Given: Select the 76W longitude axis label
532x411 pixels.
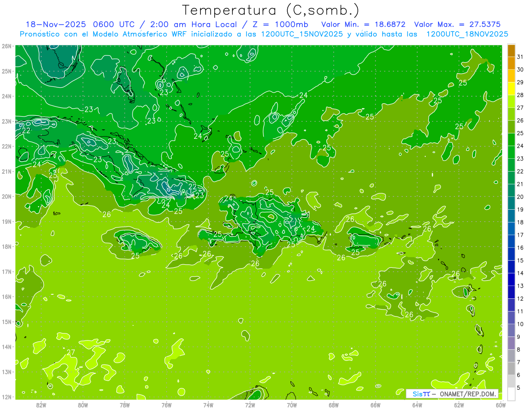Looking at the screenshot, I should click(166, 405).
